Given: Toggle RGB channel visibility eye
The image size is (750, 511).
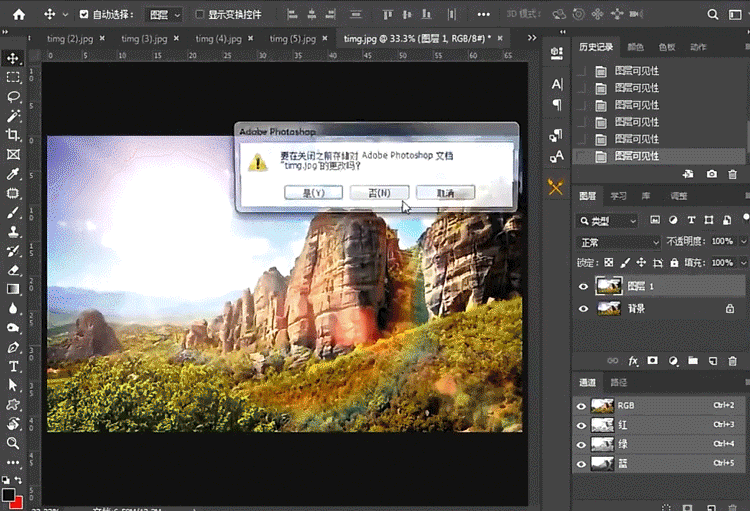Looking at the screenshot, I should 581,406.
